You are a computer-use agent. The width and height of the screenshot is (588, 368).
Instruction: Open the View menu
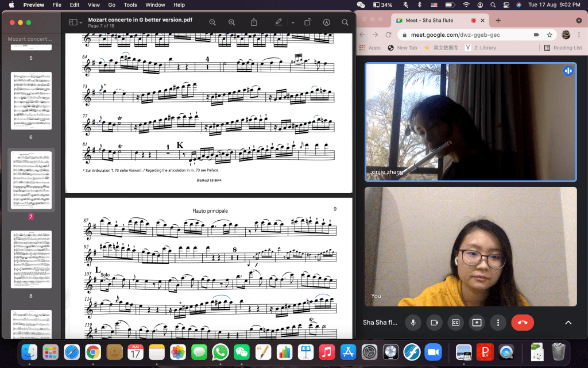tap(91, 5)
